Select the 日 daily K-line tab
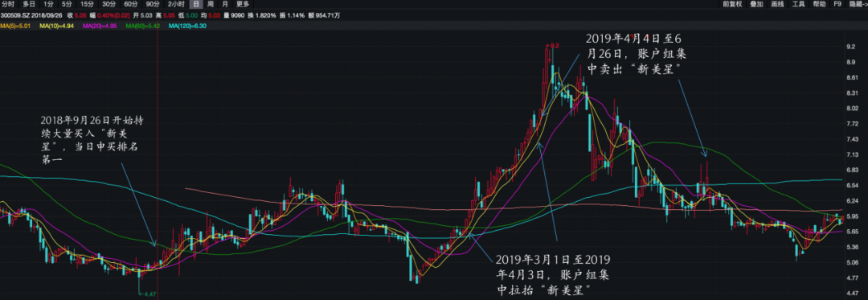Screen dimensions: 868x300 pos(195,4)
